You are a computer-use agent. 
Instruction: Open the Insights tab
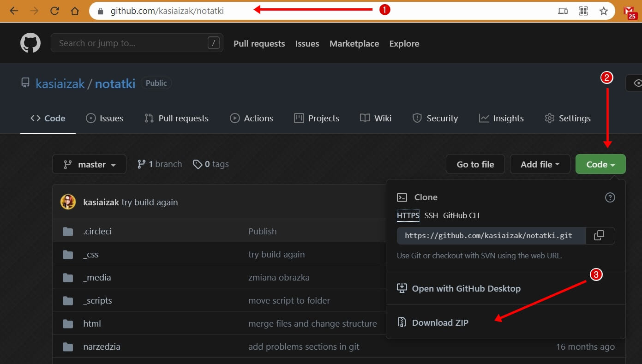click(x=501, y=119)
